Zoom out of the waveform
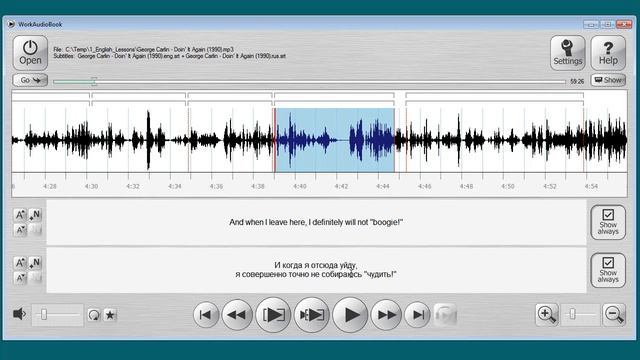This screenshot has height=360, width=640. pyautogui.click(x=614, y=314)
